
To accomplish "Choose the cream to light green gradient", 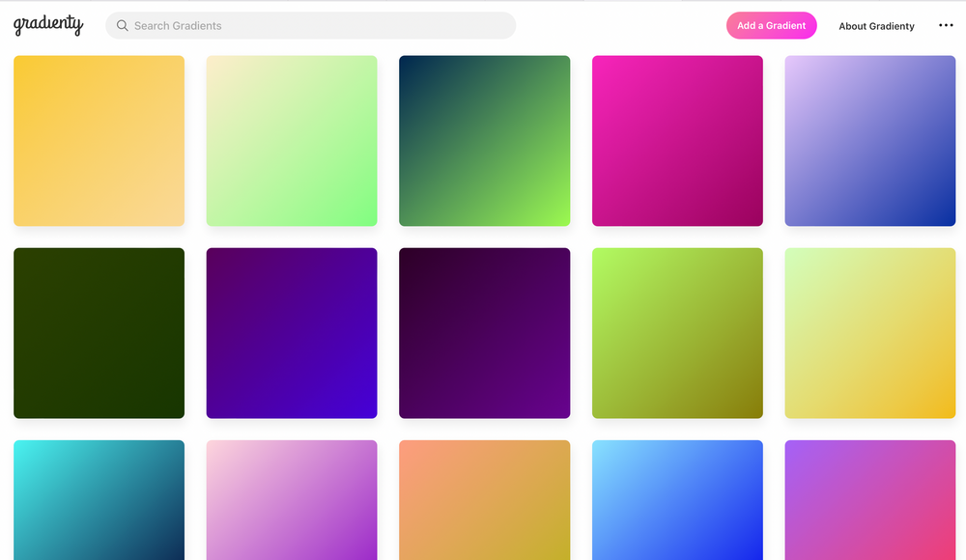I will point(292,141).
